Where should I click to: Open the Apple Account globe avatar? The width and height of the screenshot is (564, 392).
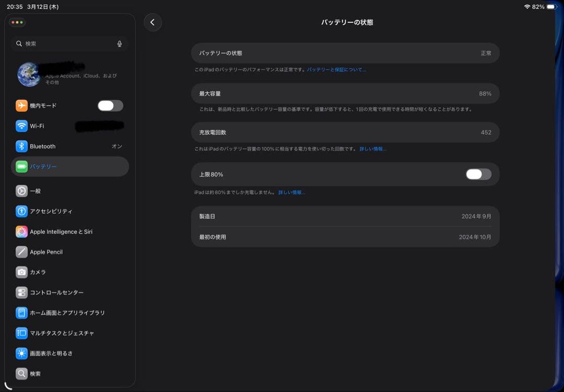(x=29, y=75)
